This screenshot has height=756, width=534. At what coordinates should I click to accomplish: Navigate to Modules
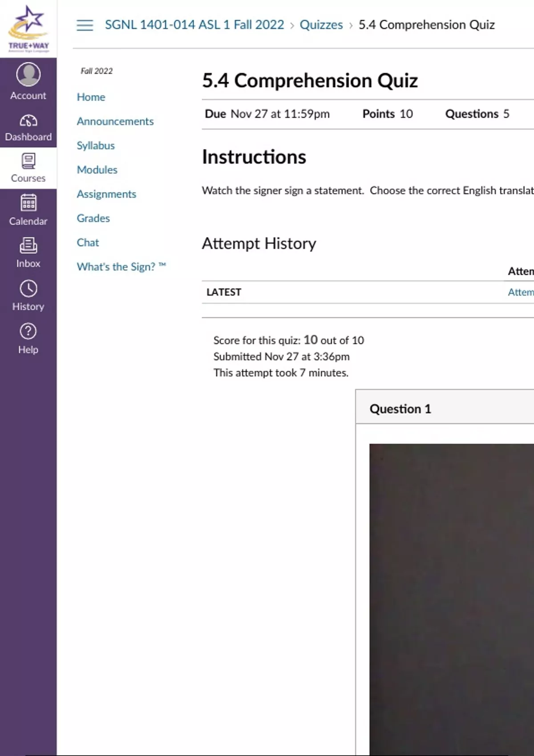[97, 170]
